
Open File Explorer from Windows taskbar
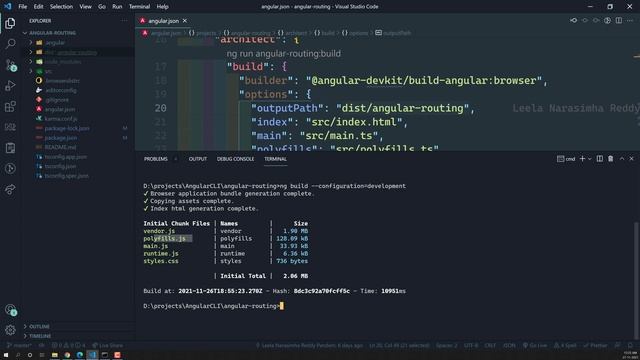(54, 355)
